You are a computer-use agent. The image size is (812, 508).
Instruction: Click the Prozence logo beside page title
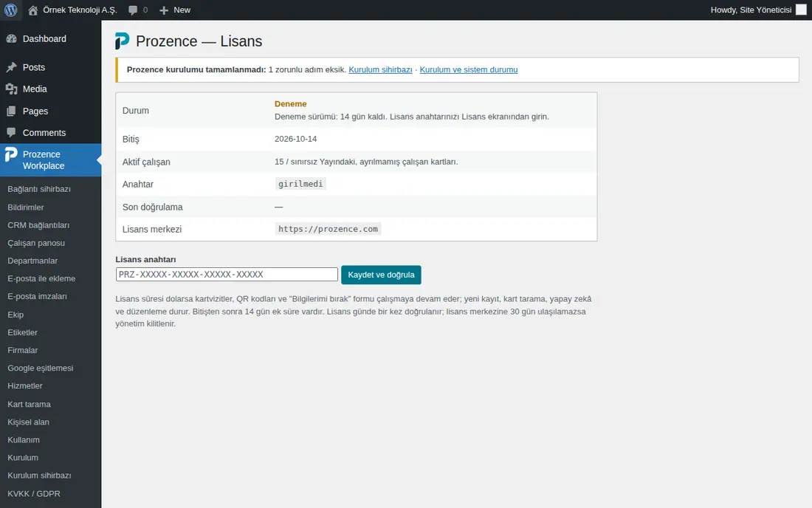pos(123,41)
